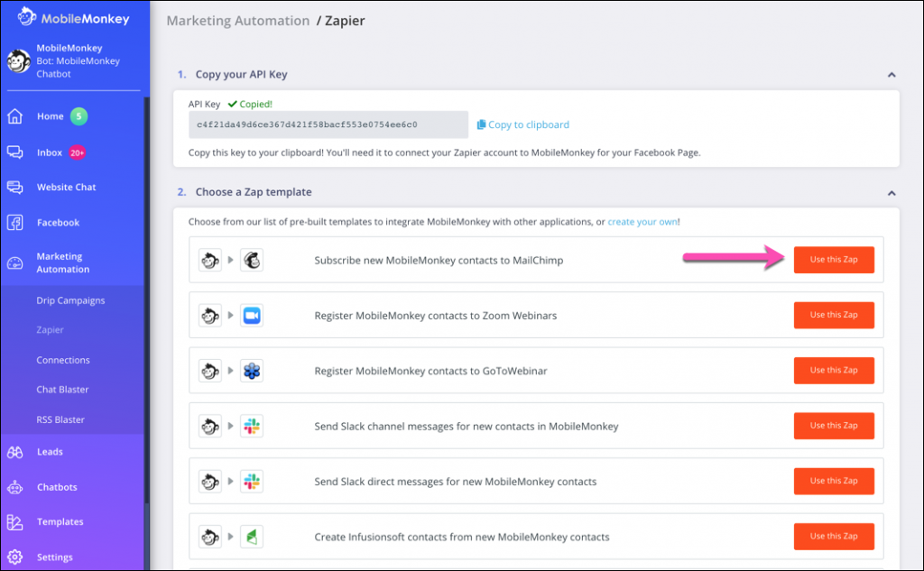This screenshot has height=571, width=924.
Task: Click MobileMonkey icon in the Zoom Webinars row
Action: coord(209,315)
